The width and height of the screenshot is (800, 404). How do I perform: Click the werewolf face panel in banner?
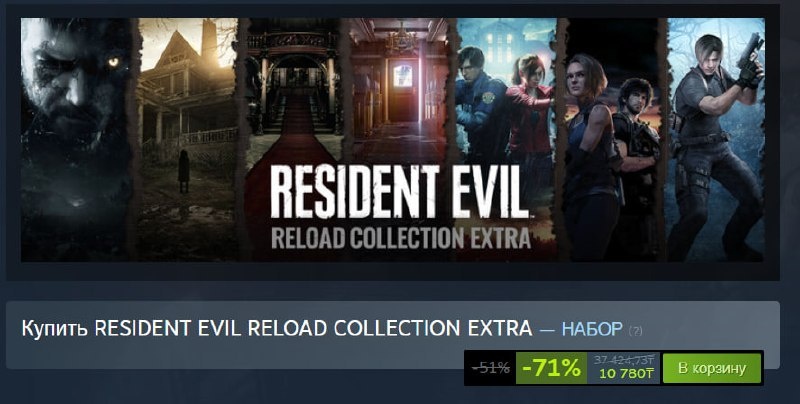click(78, 139)
